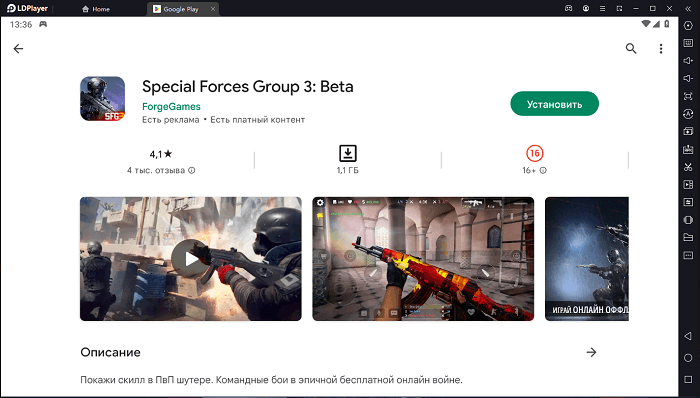The height and width of the screenshot is (398, 700).
Task: Open the shared folder icon
Action: pyautogui.click(x=688, y=237)
